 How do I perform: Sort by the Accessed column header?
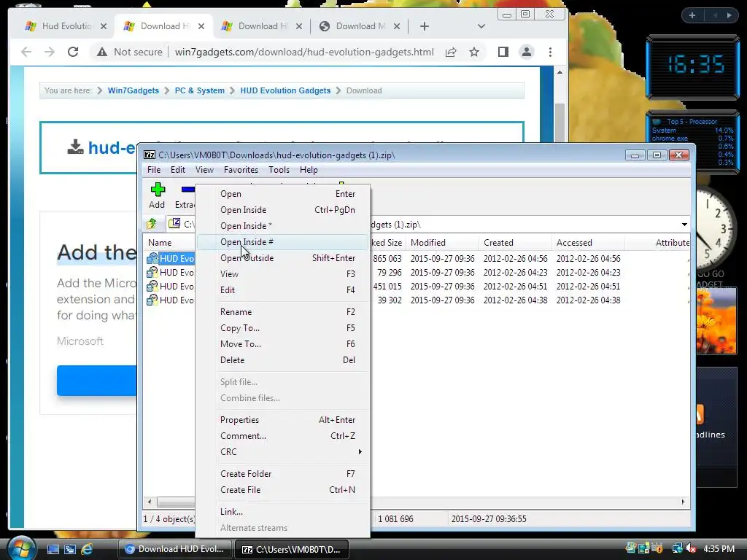point(588,242)
